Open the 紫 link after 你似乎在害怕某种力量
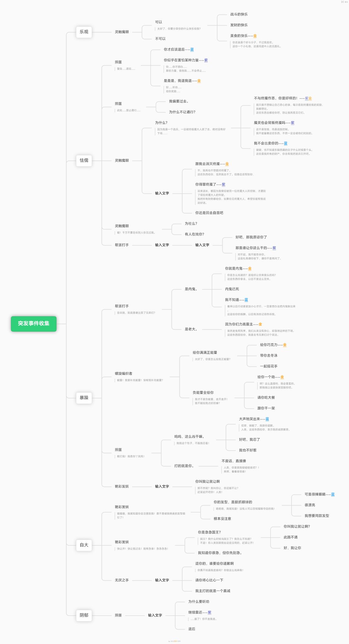Viewport: 349px width, 644px height. (206, 60)
